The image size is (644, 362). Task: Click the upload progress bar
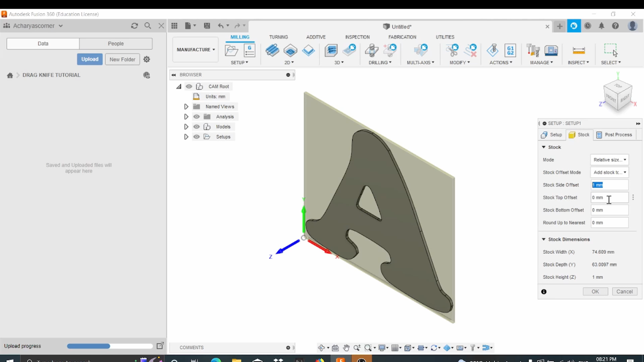click(x=109, y=346)
